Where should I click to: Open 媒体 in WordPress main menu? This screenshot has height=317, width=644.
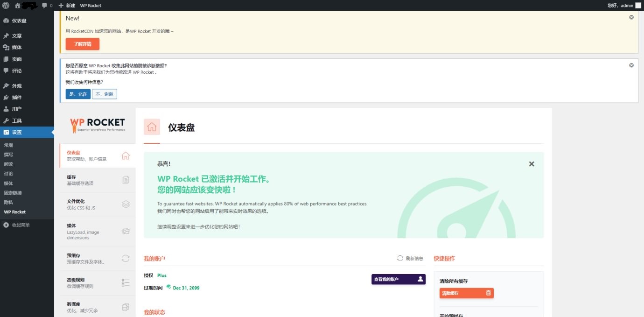pos(27,47)
